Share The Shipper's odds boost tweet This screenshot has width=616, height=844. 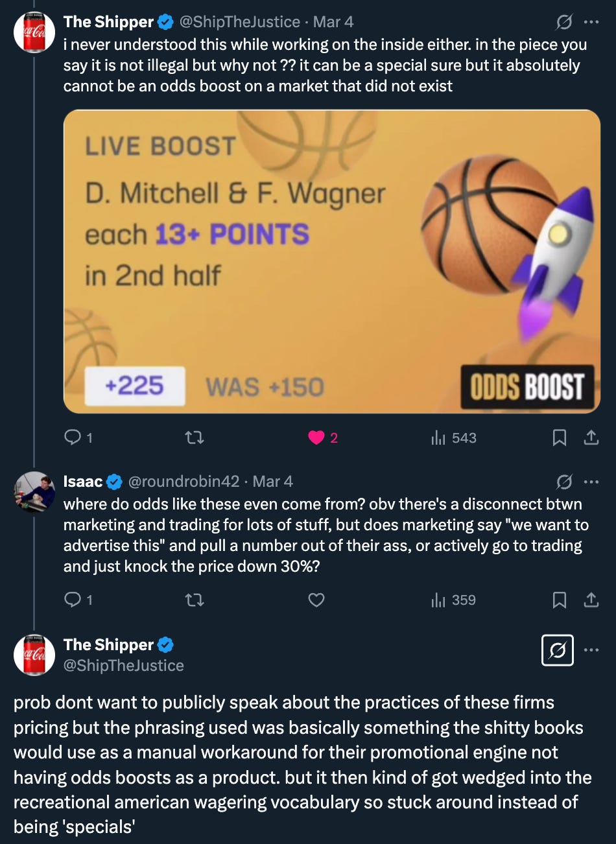click(x=591, y=438)
